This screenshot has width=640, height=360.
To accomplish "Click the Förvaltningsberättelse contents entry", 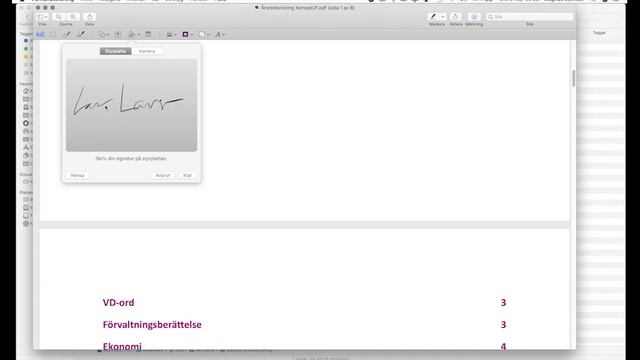I will pos(152,324).
